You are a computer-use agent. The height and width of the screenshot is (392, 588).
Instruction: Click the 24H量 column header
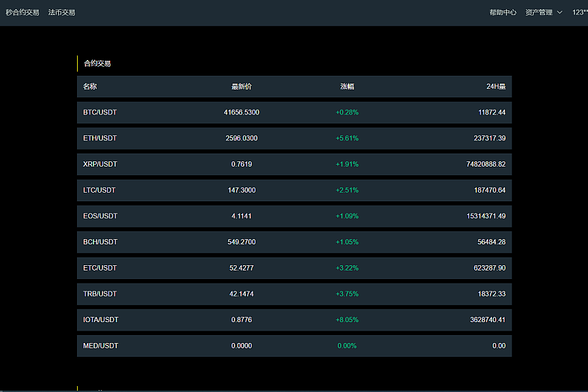pyautogui.click(x=496, y=87)
